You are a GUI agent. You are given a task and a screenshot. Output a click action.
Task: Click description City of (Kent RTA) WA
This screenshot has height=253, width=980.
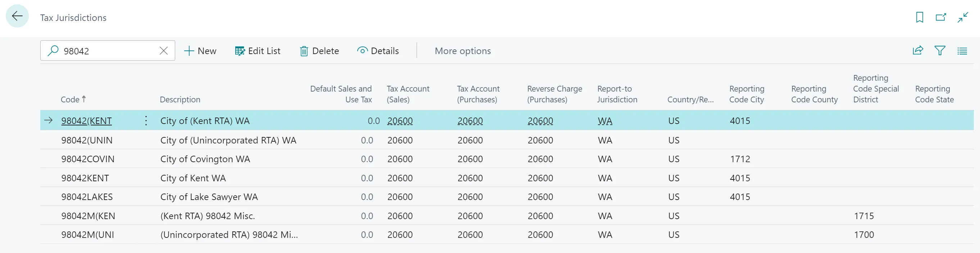[205, 121]
